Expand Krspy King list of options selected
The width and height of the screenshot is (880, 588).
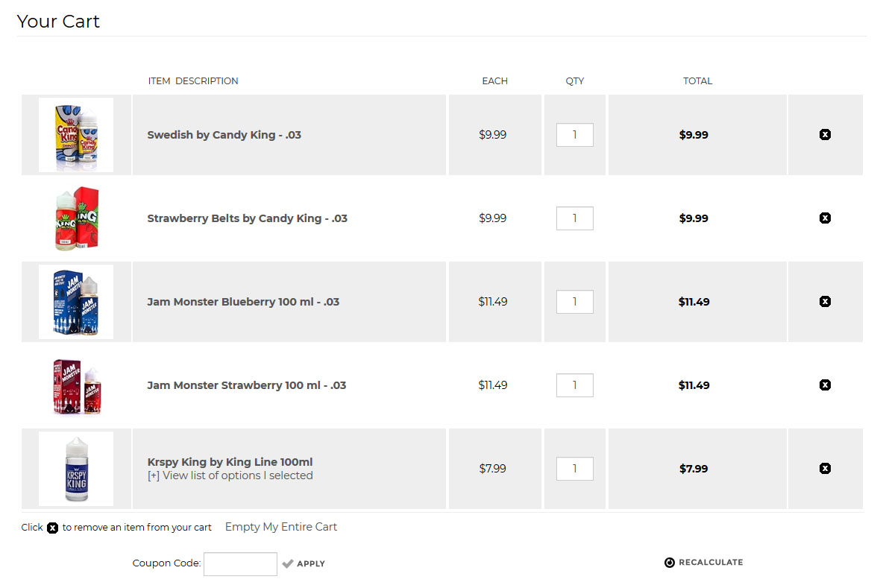[x=230, y=475]
